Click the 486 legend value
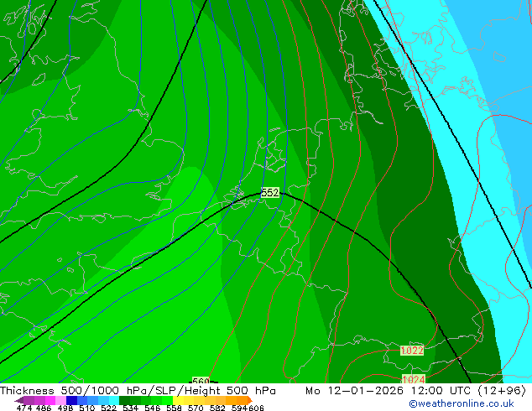This screenshot has height=411, width=532. click(44, 408)
